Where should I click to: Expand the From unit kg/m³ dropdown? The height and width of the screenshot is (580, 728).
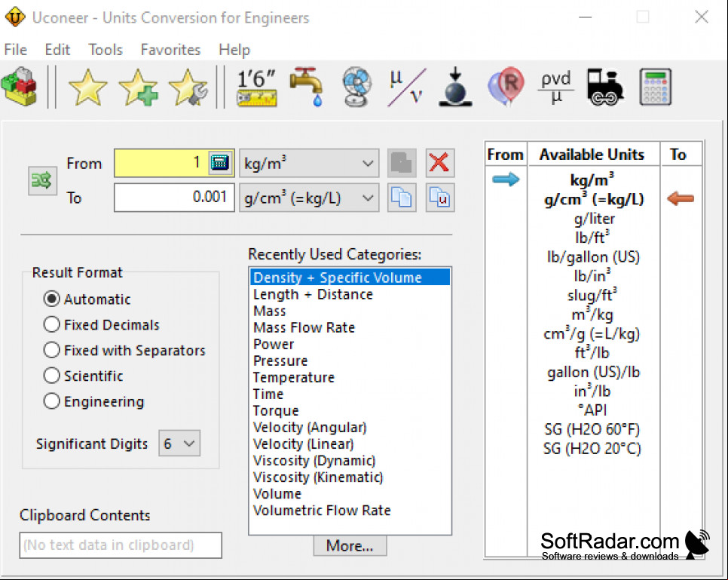(x=309, y=163)
